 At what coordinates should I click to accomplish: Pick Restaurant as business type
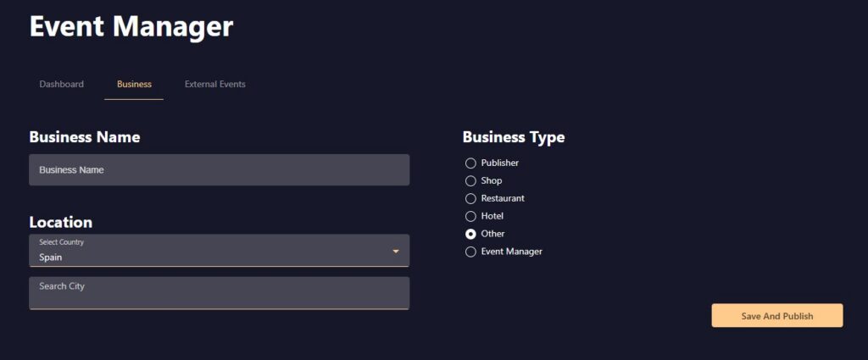471,198
